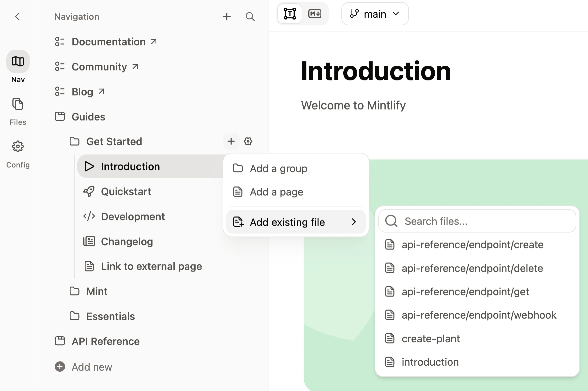Select the Quickstart page in the sidebar
This screenshot has height=391, width=588.
point(126,191)
